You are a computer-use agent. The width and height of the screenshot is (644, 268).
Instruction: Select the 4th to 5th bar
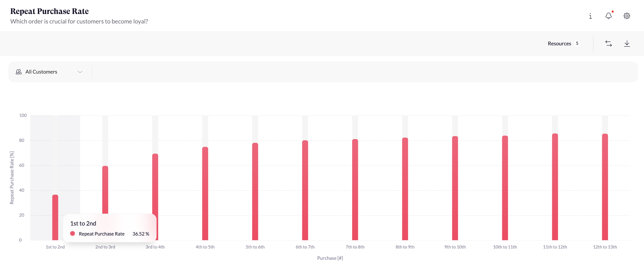[205, 193]
